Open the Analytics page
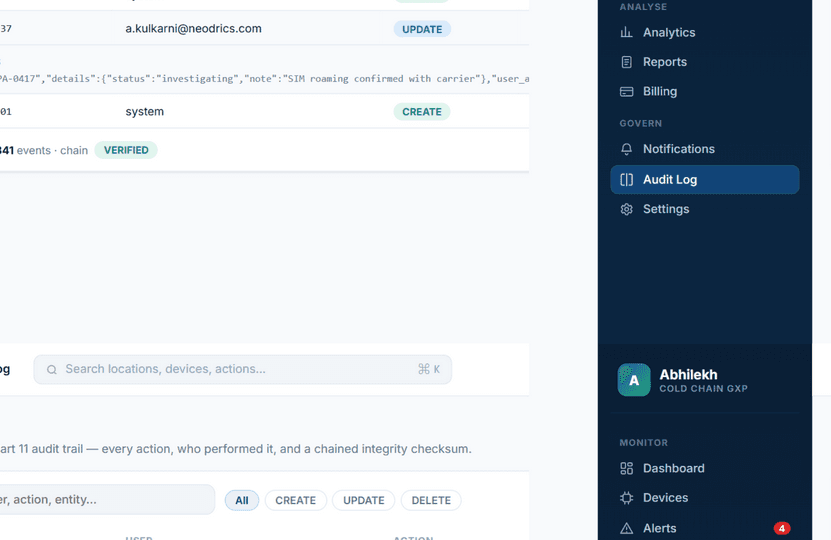831x540 pixels. point(704,32)
